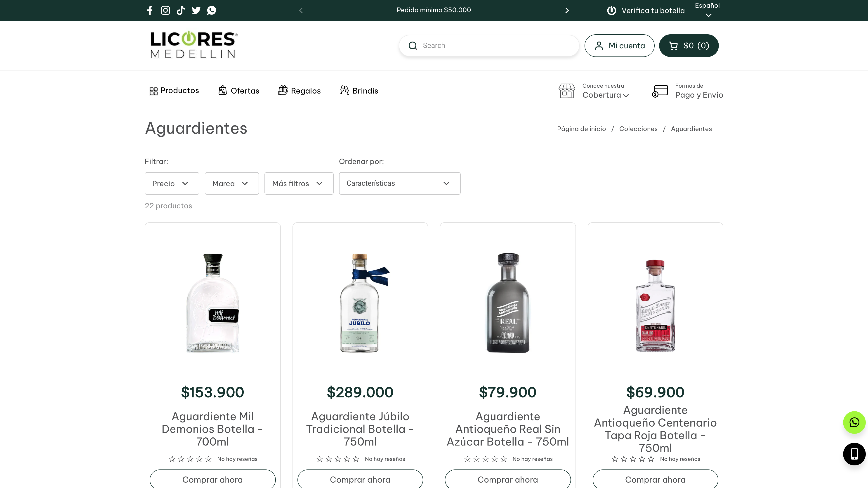Expand Conoce nuestra Cobertura chevron

(x=626, y=95)
